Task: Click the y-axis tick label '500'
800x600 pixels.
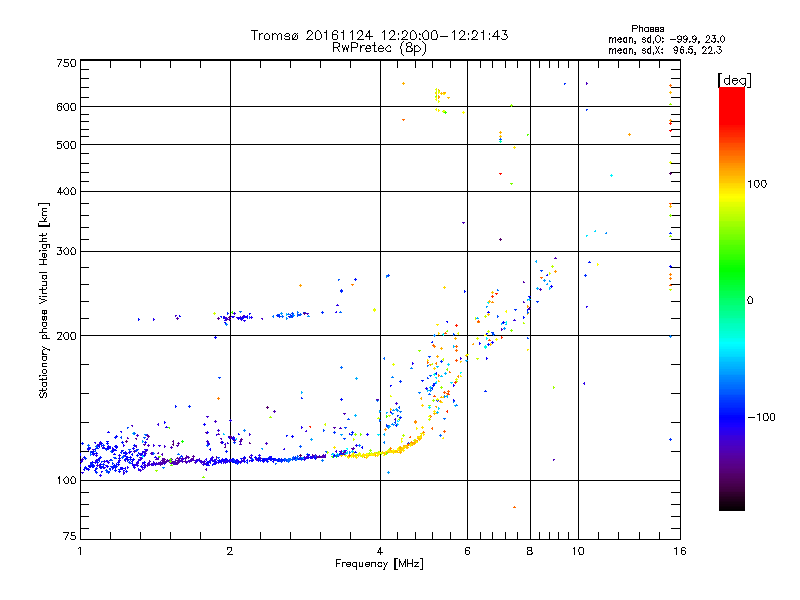Action: click(66, 145)
